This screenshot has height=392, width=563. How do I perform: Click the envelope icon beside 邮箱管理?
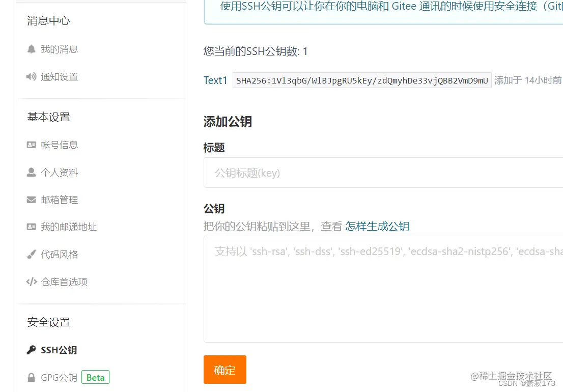(x=31, y=200)
